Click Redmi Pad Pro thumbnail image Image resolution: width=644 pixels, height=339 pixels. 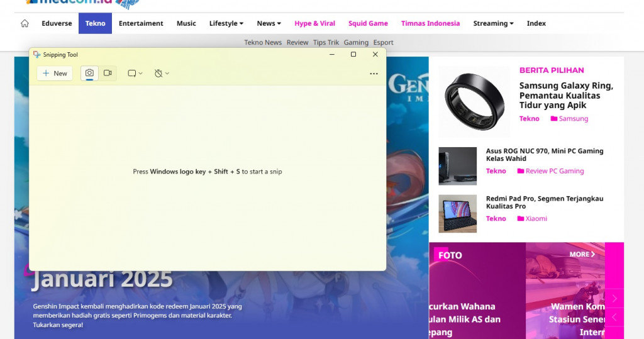tap(458, 214)
